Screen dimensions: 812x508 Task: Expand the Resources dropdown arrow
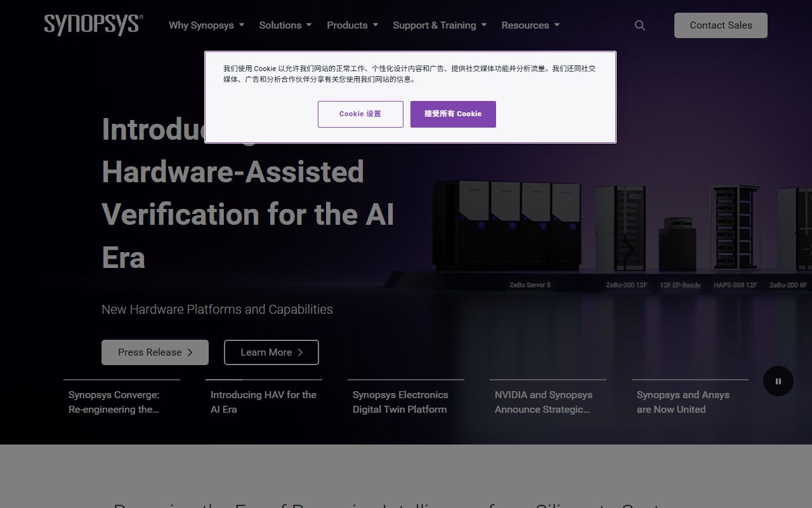point(557,25)
